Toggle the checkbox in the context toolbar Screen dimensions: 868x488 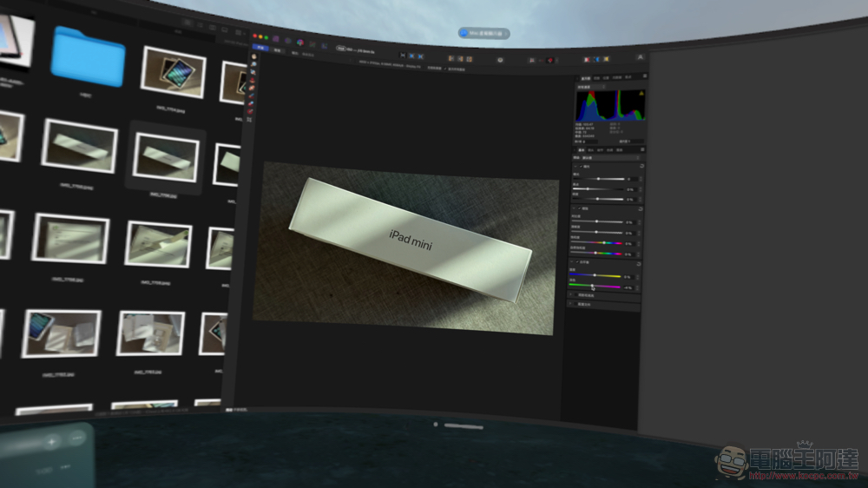445,69
